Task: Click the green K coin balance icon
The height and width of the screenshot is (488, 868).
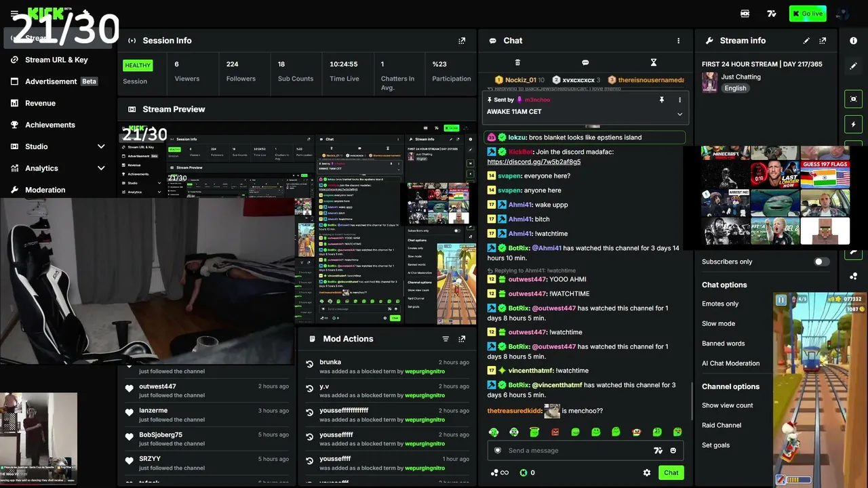Action: tap(524, 472)
